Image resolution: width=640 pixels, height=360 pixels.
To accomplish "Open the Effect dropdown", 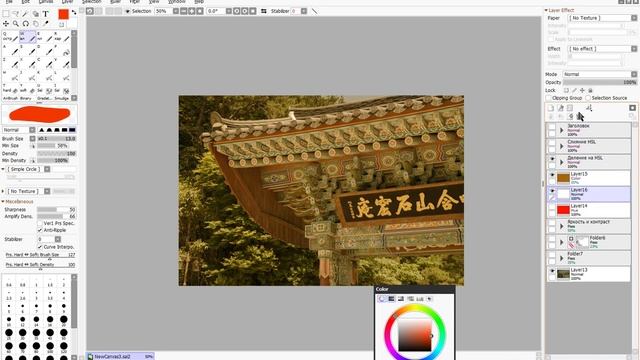I will 602,49.
